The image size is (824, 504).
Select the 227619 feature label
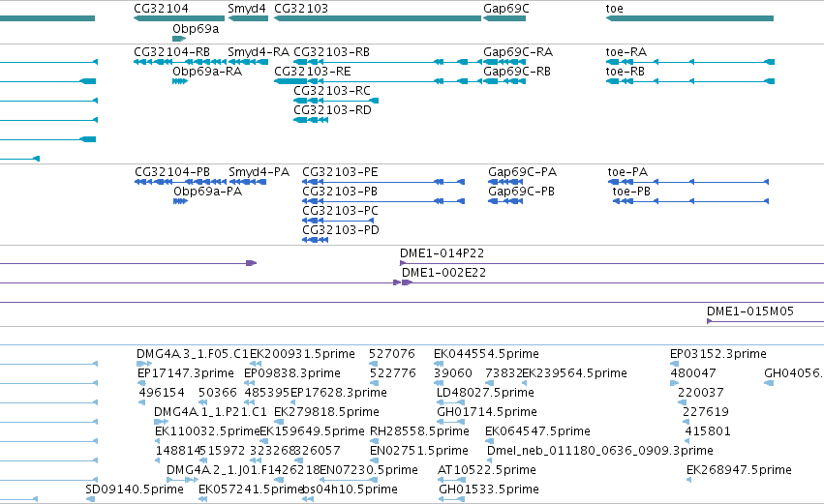(x=706, y=413)
